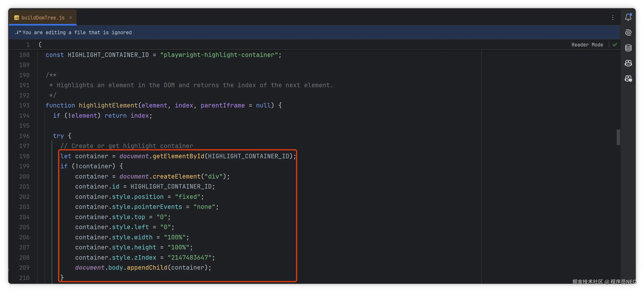Screen dimensions: 644x292
Task: Toggle Reader Mode for this file
Action: (587, 45)
